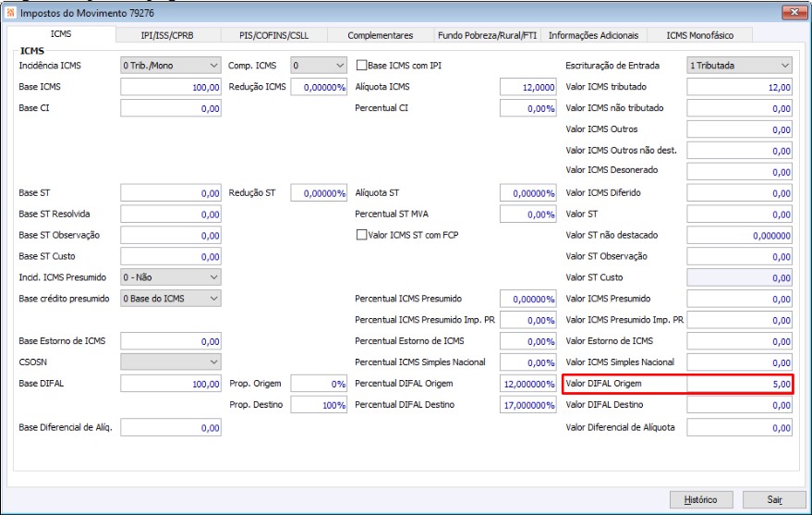Switch to the Complementares tab
This screenshot has width=812, height=515.
(x=380, y=35)
